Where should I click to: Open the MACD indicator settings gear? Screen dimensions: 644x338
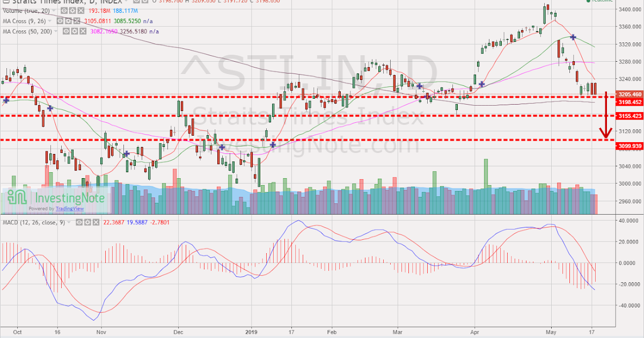tap(87, 222)
